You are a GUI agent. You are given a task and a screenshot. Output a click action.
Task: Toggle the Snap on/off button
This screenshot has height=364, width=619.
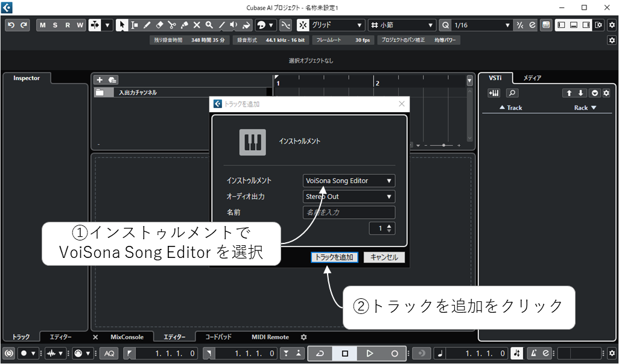pos(303,25)
